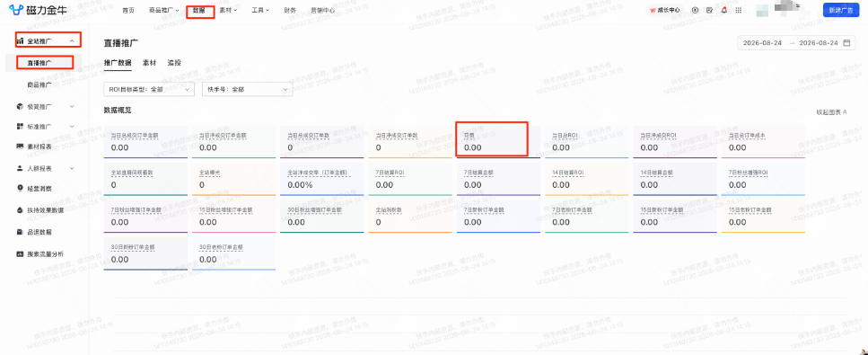Screen dimensions: 868x355
Task: Open notifications bell icon
Action: 724,10
